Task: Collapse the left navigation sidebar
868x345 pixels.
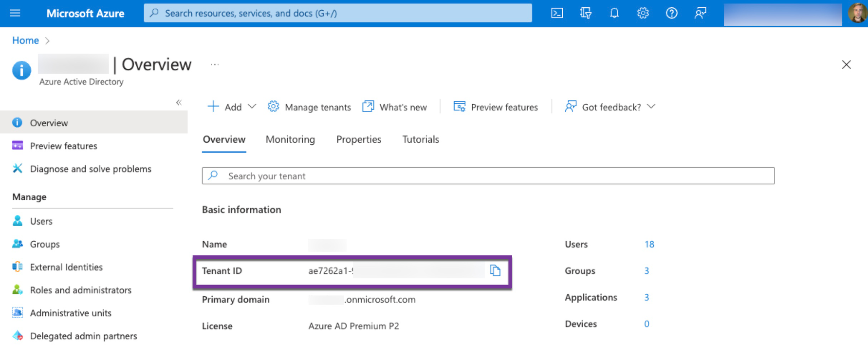Action: tap(179, 102)
